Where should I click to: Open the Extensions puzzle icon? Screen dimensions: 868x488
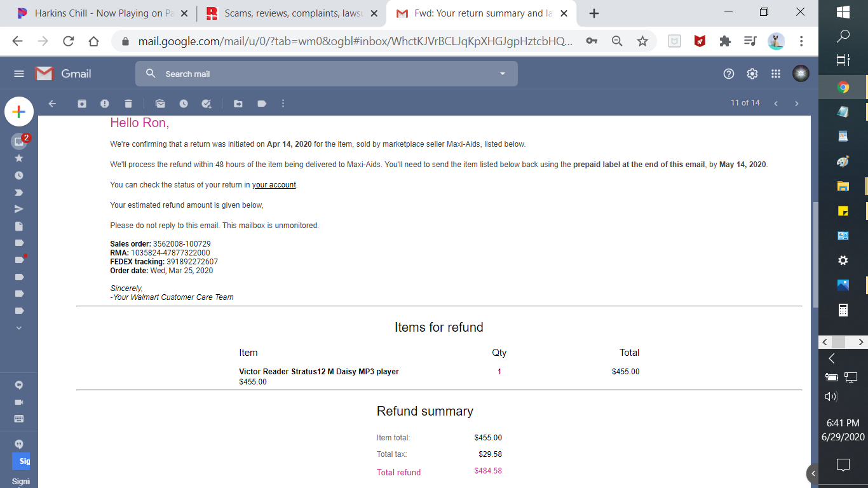click(x=725, y=41)
